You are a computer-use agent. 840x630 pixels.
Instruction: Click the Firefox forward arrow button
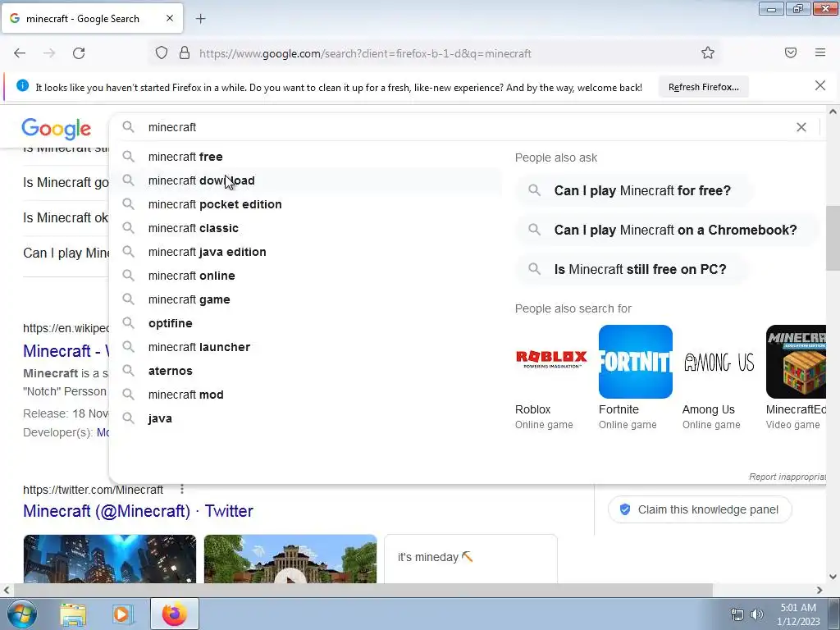coord(49,53)
